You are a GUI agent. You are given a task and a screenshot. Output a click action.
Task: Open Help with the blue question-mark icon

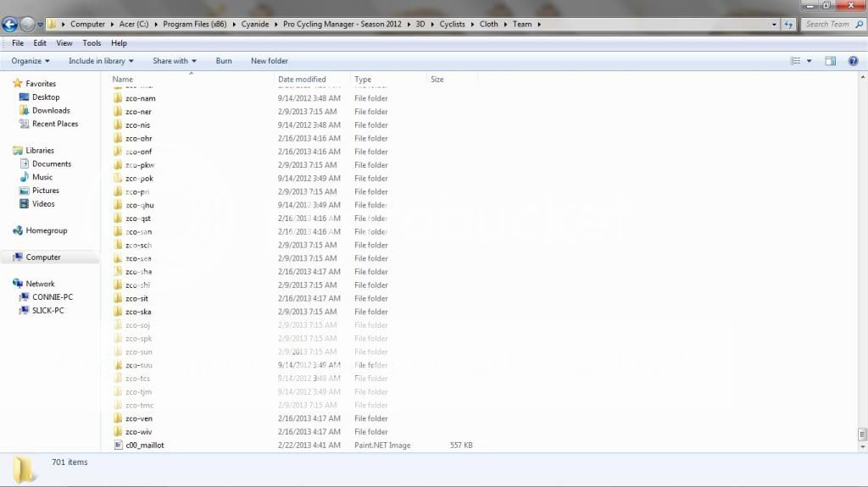(x=853, y=61)
